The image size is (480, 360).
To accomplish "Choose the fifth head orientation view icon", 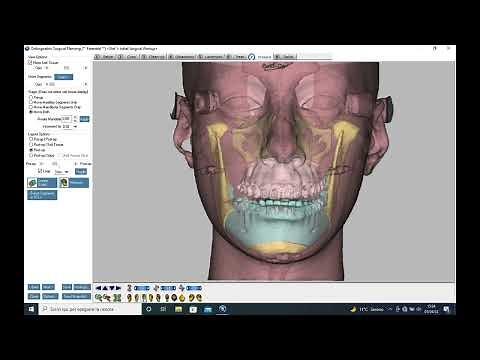I will click(x=158, y=298).
